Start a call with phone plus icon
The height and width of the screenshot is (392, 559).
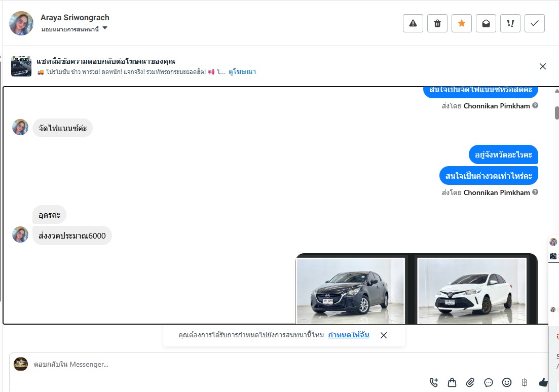433,382
